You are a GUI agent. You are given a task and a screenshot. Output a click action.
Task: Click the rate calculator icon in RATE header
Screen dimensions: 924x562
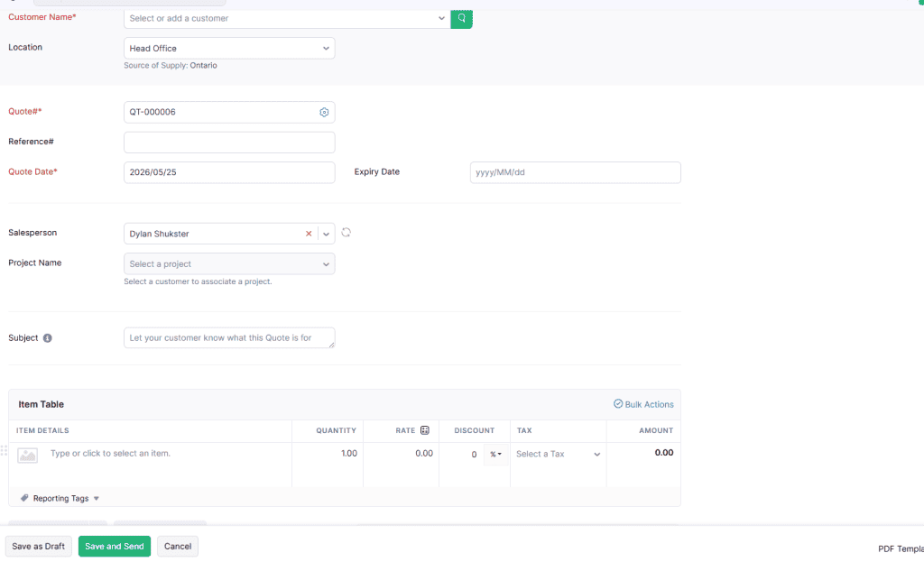click(x=425, y=430)
